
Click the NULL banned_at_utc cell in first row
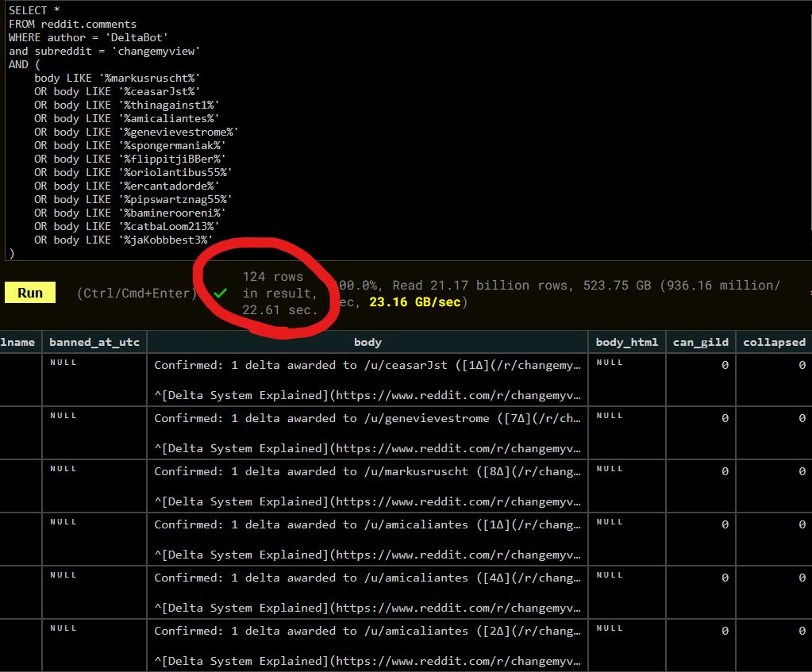point(63,362)
